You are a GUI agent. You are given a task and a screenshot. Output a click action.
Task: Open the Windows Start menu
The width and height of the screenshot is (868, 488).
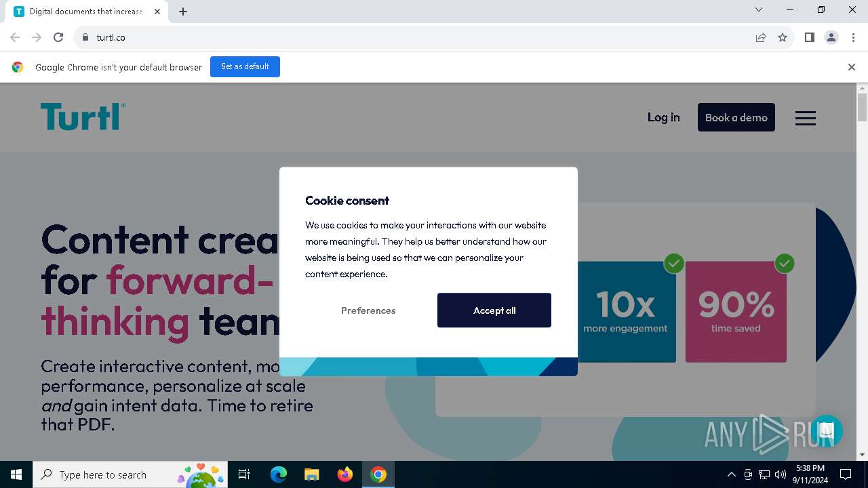tap(16, 474)
